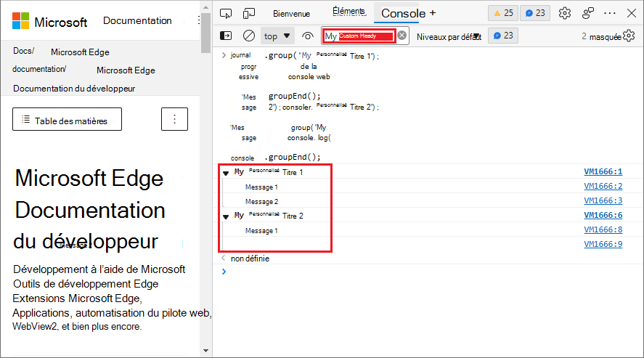Open Table des matières button

click(67, 119)
